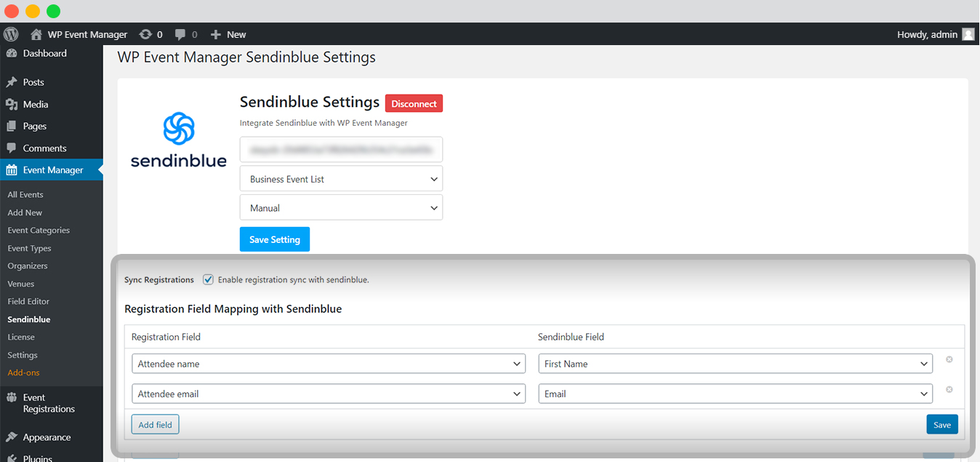Open Settings submenu under Event Manager

23,355
